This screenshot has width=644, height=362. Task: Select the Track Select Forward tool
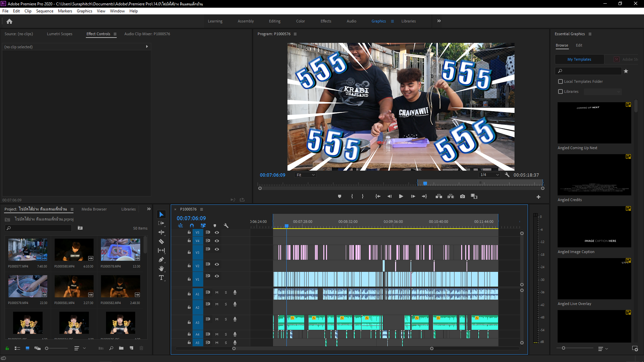161,223
